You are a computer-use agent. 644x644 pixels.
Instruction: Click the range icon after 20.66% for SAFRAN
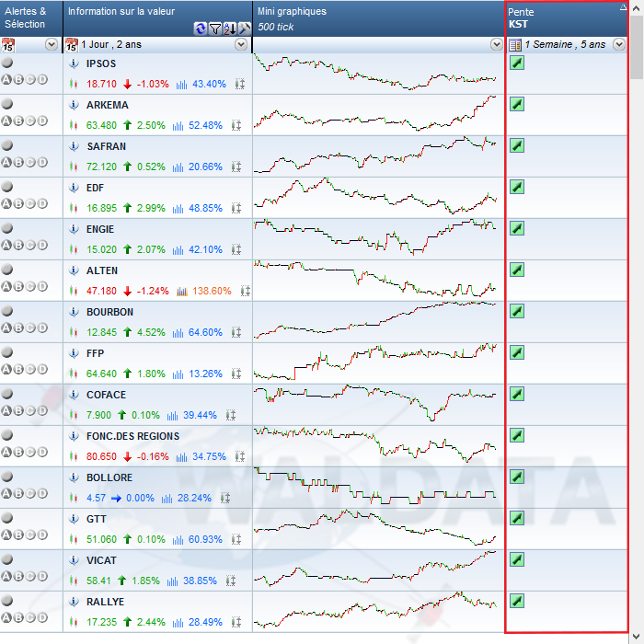[236, 167]
